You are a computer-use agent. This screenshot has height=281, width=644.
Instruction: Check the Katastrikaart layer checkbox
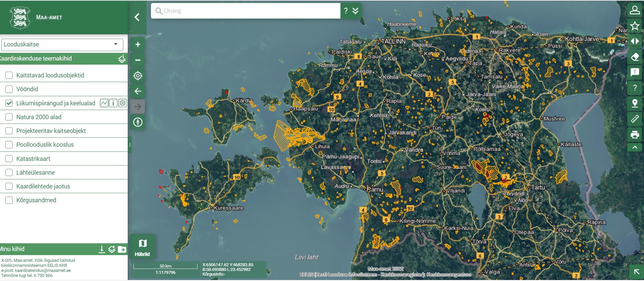[9, 159]
